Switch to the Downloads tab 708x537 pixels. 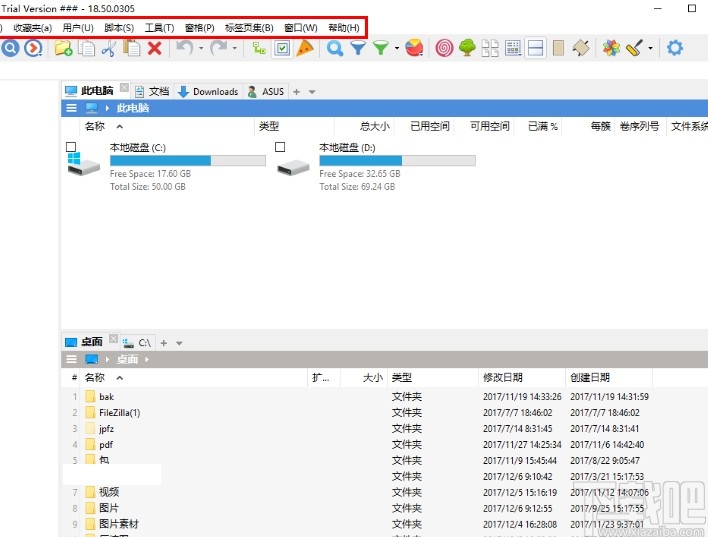[x=208, y=92]
